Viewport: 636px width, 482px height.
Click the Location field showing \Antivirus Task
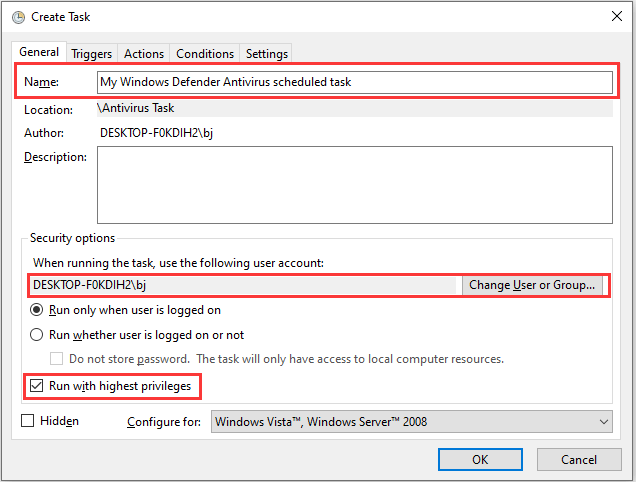pyautogui.click(x=354, y=108)
